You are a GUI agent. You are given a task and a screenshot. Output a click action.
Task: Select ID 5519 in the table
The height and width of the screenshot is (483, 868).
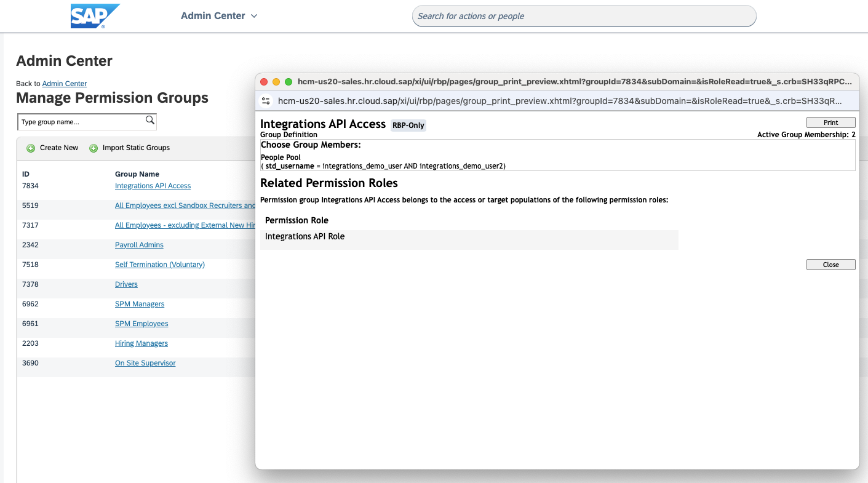30,206
